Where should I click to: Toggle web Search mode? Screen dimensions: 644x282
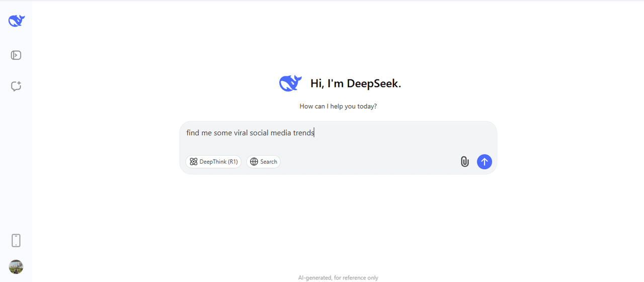pos(263,162)
